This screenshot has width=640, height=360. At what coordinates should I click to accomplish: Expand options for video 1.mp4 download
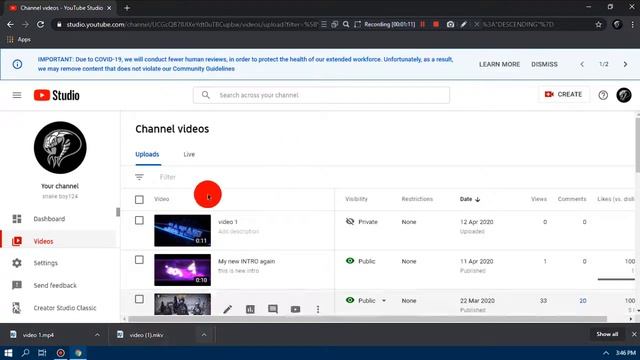pyautogui.click(x=97, y=335)
